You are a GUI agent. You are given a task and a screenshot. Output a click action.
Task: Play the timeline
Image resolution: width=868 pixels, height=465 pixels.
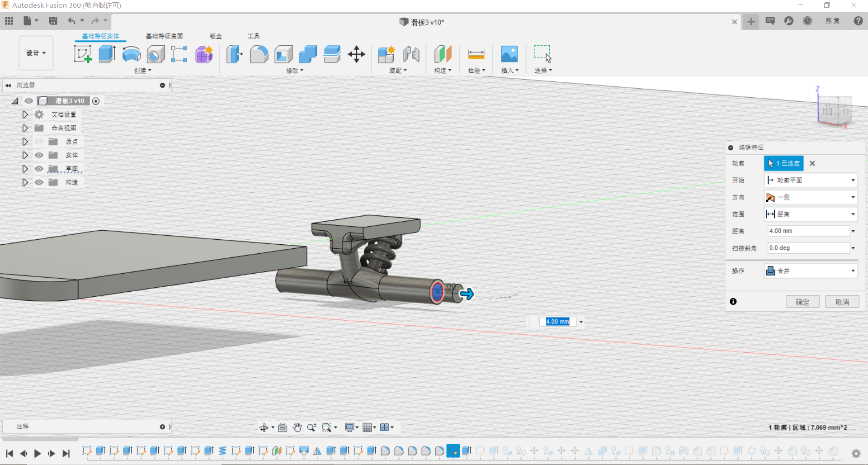[x=38, y=453]
